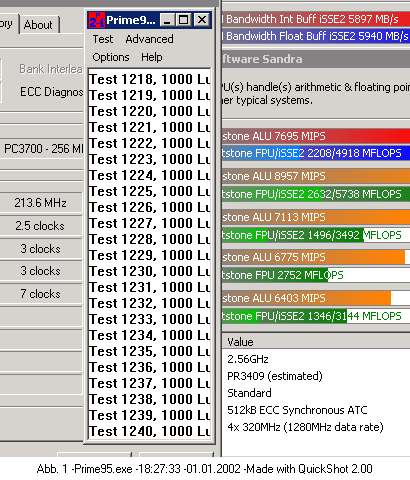This screenshot has height=480, width=410.
Task: Switch to the About tab
Action: click(x=38, y=25)
